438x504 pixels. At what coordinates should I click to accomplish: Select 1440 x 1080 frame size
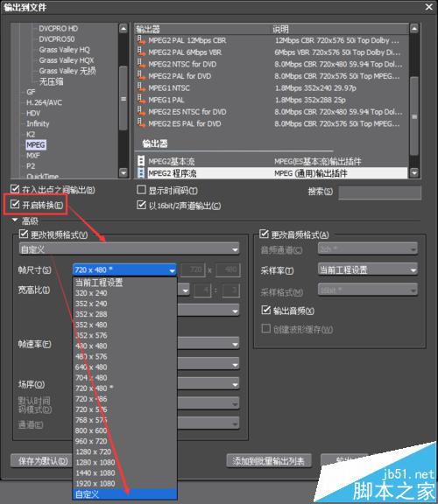[125, 472]
